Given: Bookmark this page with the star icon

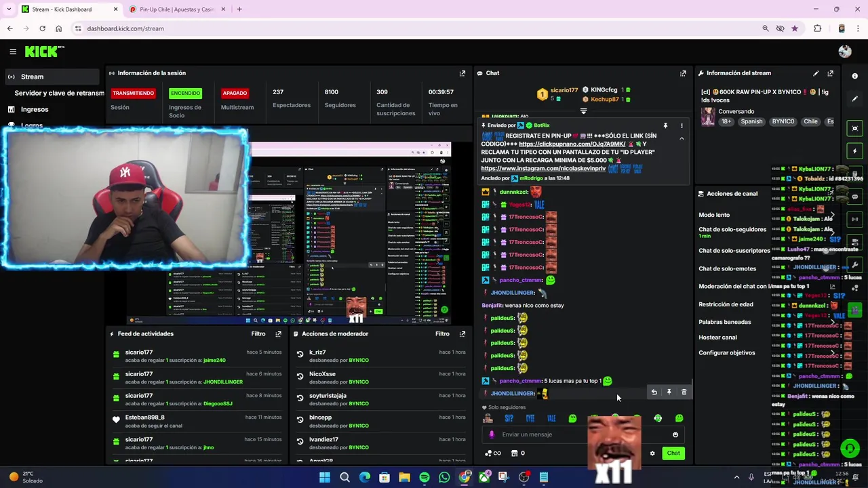Looking at the screenshot, I should [795, 28].
